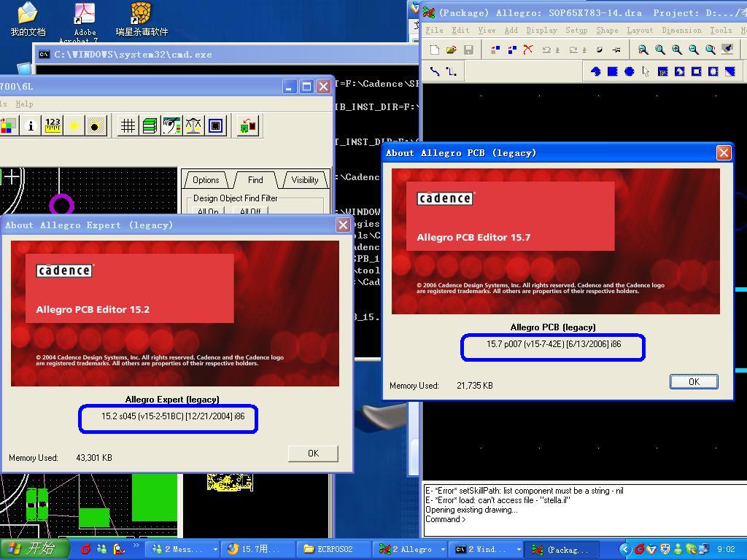747x560 pixels.
Task: Click the Start button on taskbar
Action: click(35, 549)
